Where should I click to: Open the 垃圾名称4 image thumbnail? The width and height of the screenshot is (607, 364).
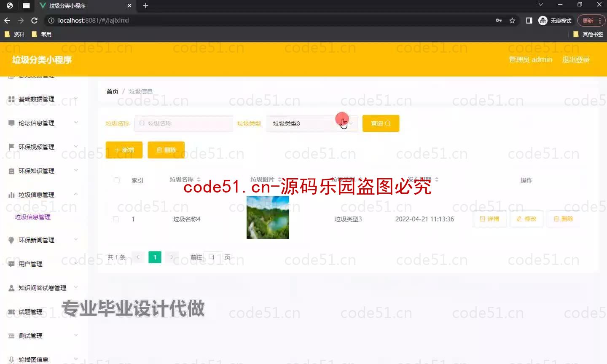click(x=268, y=217)
